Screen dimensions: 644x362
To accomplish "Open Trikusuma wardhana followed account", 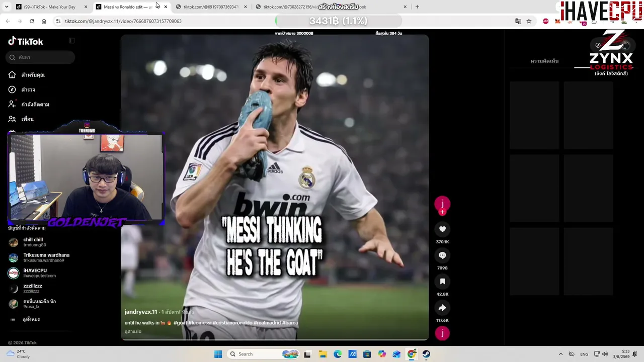I will 39,257.
